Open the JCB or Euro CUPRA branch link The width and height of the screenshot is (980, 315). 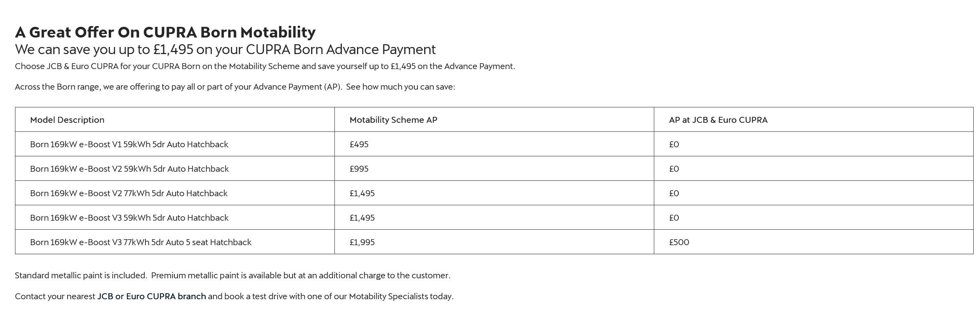tap(151, 296)
